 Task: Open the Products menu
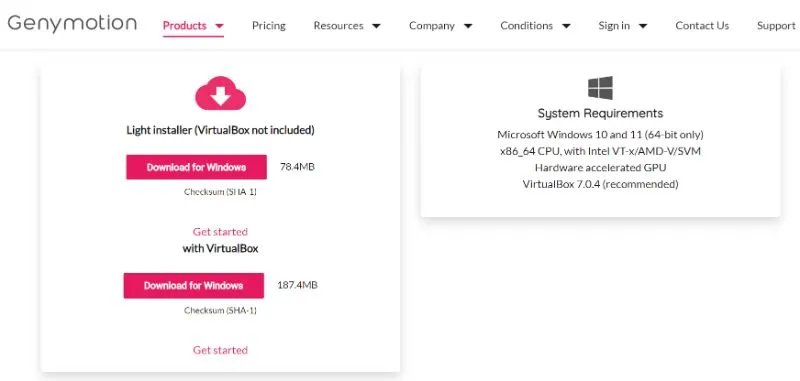click(185, 26)
